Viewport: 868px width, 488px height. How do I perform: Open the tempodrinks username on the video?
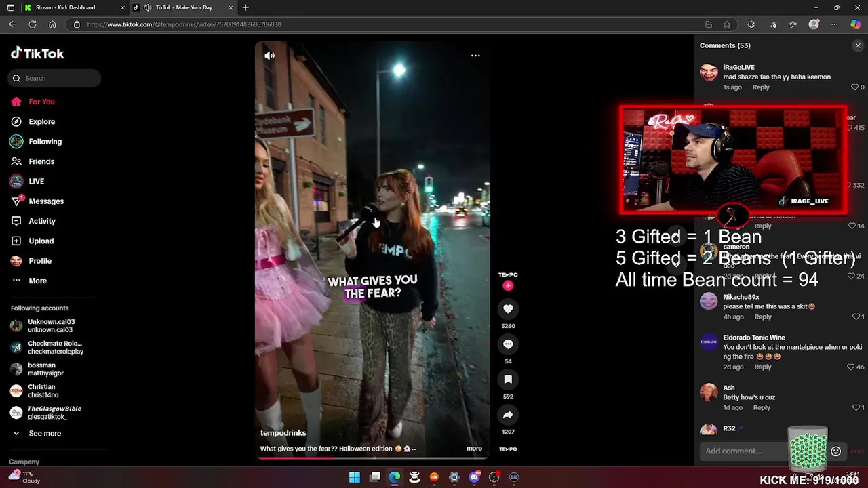pyautogui.click(x=283, y=433)
